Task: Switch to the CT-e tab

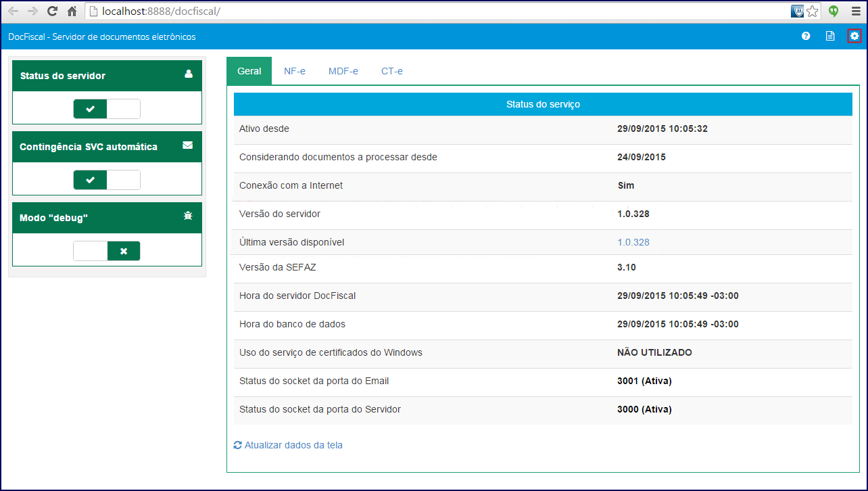Action: coord(392,71)
